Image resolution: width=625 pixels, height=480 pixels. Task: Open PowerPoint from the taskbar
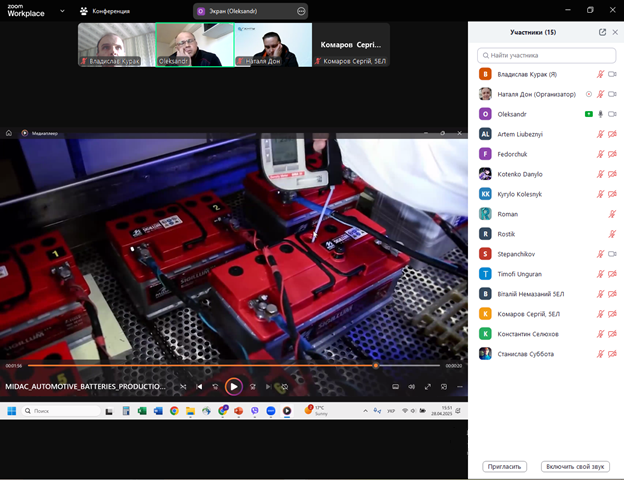(238, 411)
